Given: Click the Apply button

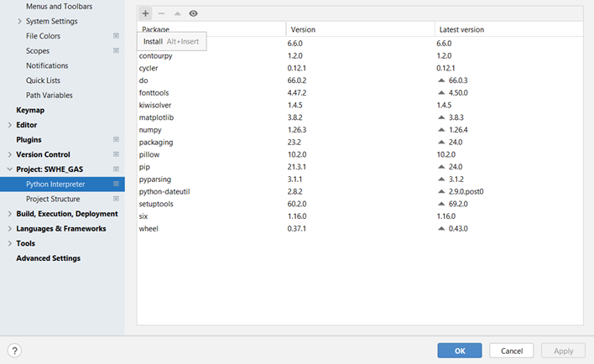Looking at the screenshot, I should click(x=563, y=351).
